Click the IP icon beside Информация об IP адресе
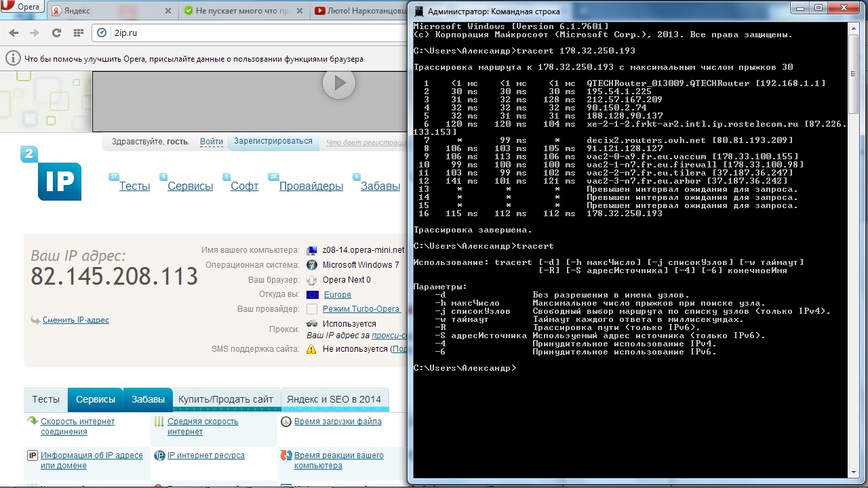The width and height of the screenshot is (868, 488). (x=32, y=455)
